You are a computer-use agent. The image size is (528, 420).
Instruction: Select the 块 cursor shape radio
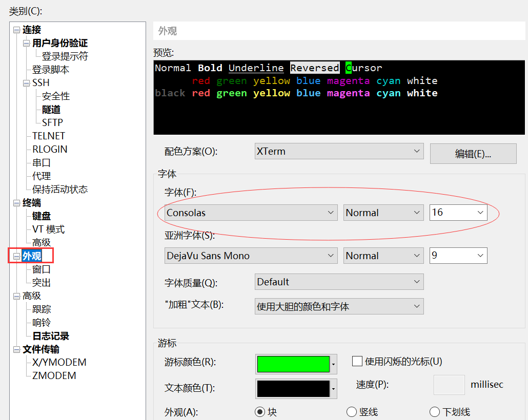[x=259, y=412]
